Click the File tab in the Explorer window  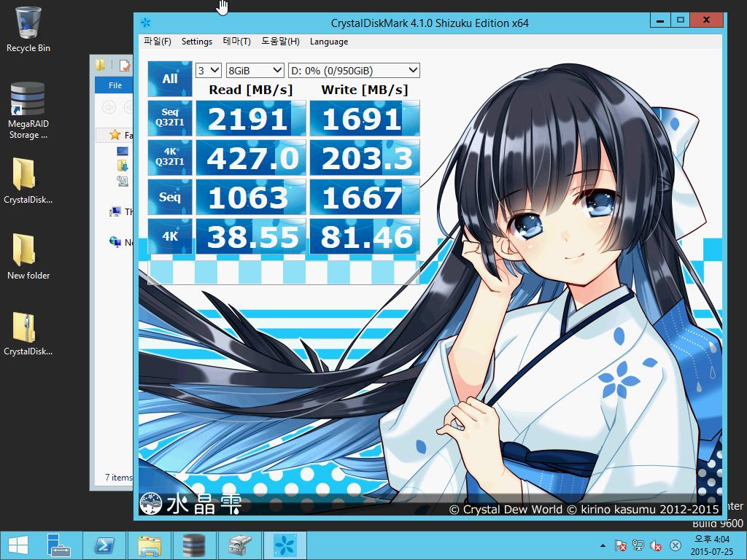[x=115, y=85]
